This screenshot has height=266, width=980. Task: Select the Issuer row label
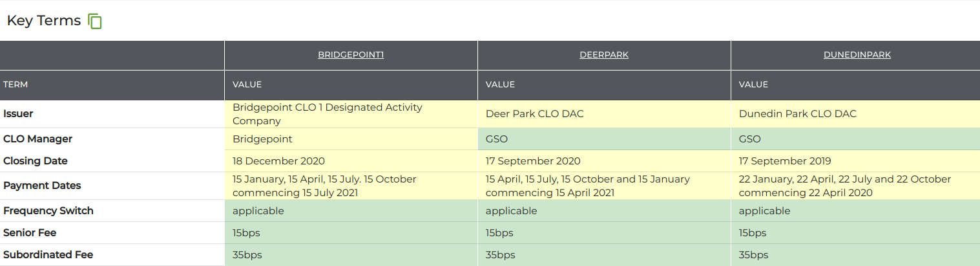(18, 114)
